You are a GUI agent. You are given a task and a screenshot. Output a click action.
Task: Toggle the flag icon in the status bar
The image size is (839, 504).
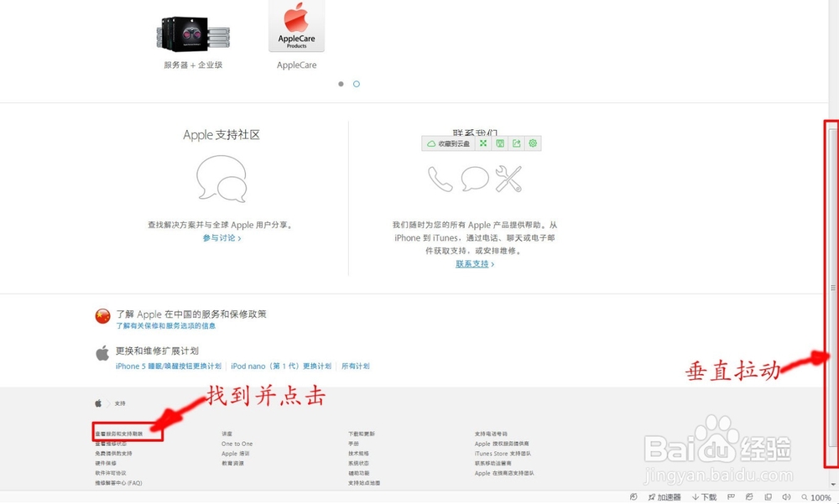tap(730, 497)
